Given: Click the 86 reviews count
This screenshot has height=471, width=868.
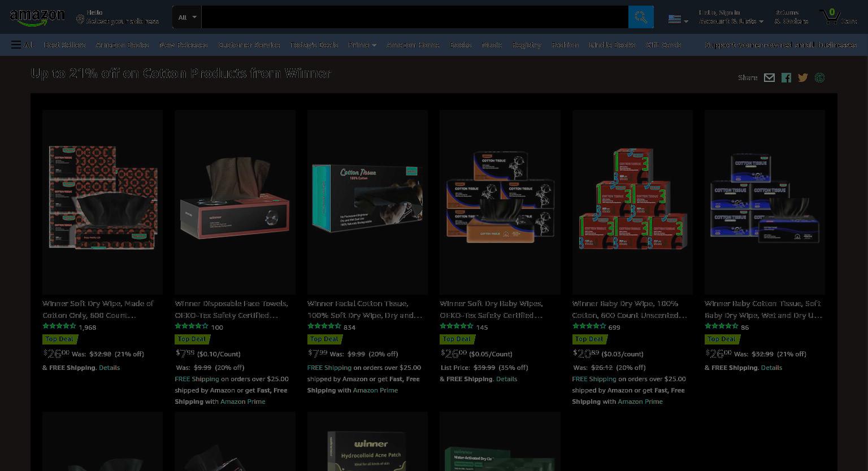Looking at the screenshot, I should (x=745, y=327).
